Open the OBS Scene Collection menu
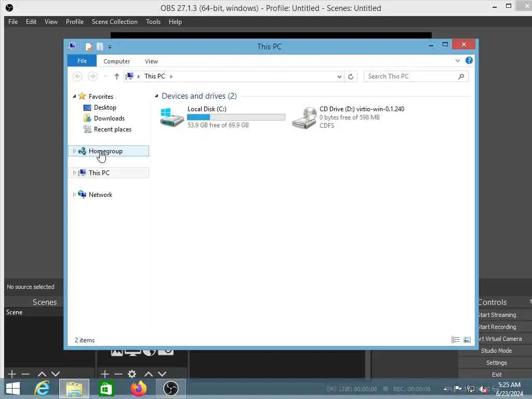The height and width of the screenshot is (399, 532). (115, 22)
